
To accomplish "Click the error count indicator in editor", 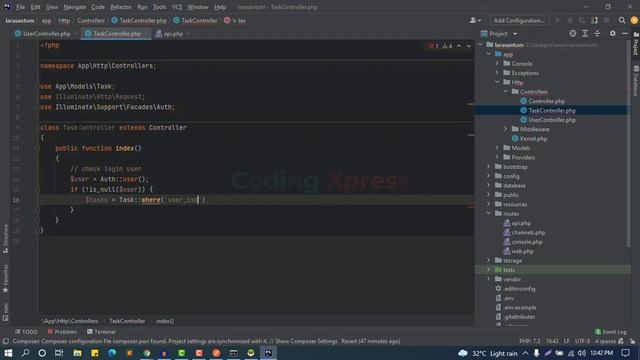I will tap(433, 46).
